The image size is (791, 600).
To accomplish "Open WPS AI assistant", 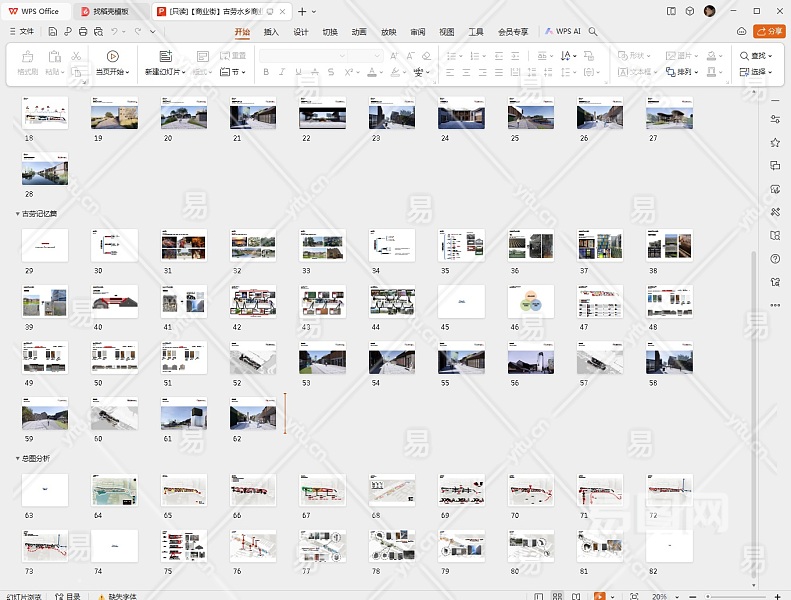I will [563, 31].
